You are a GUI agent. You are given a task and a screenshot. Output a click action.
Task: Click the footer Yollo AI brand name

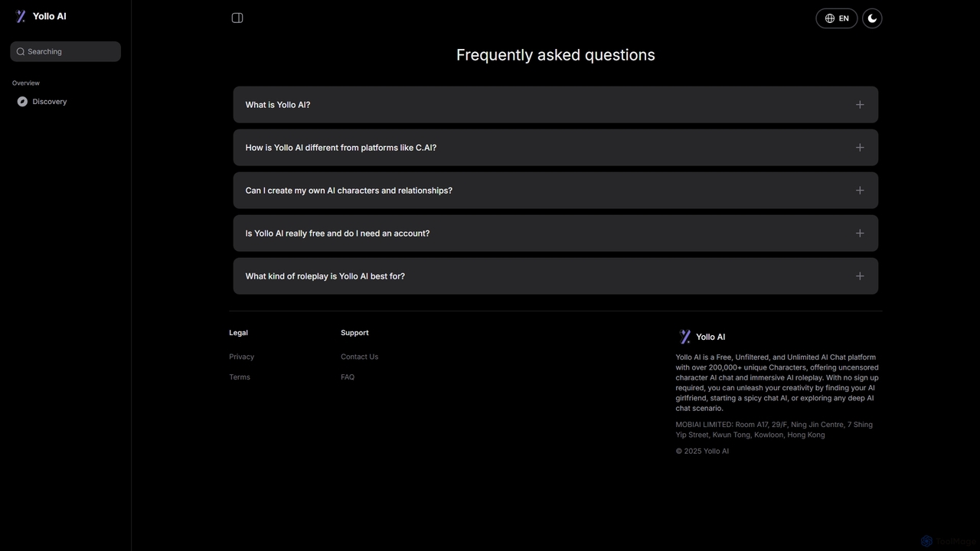click(710, 337)
